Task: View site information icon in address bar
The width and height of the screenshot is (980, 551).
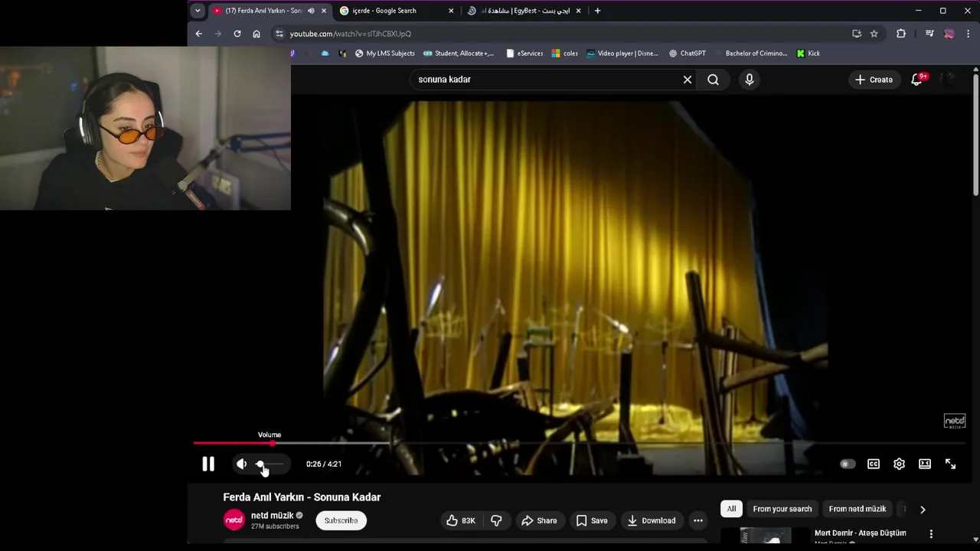Action: [279, 34]
